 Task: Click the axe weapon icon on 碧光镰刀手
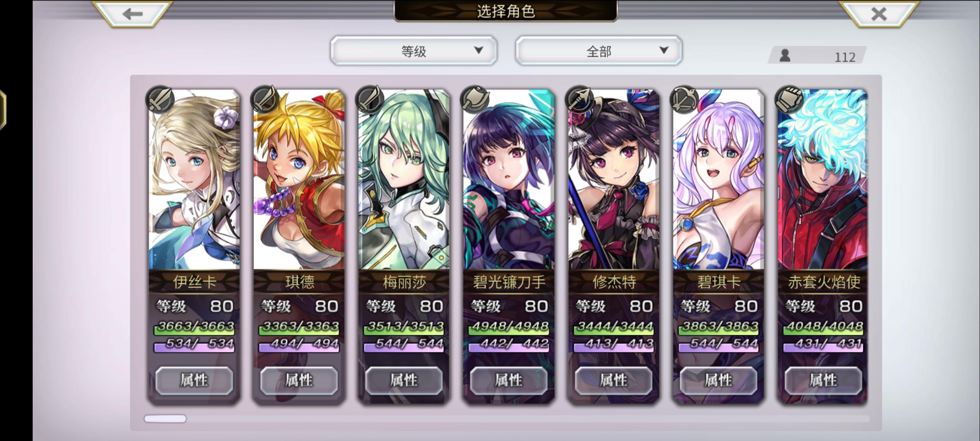pos(474,99)
